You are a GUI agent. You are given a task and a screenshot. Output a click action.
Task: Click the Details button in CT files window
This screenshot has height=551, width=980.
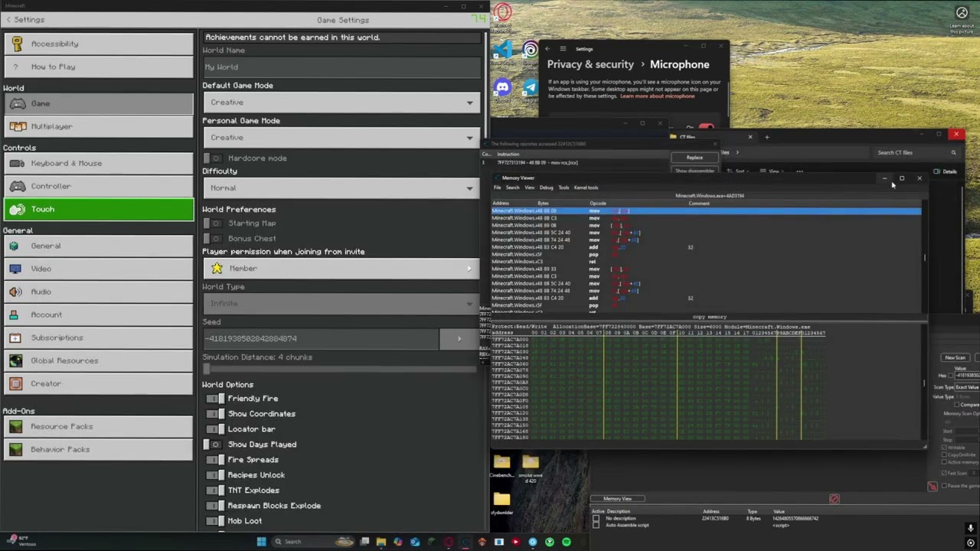[946, 171]
